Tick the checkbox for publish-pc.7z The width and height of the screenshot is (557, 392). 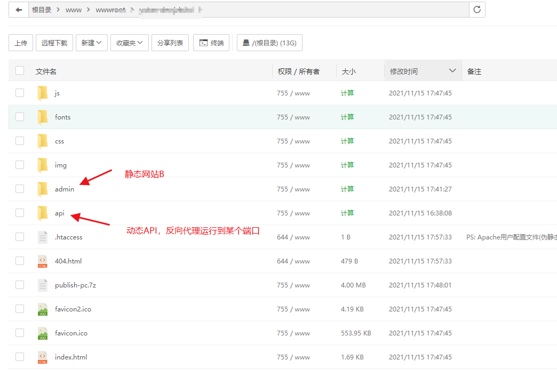tap(20, 285)
